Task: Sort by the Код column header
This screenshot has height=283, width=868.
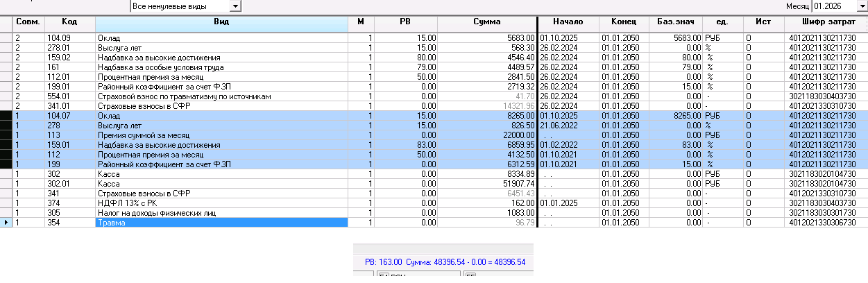Action: 69,22
